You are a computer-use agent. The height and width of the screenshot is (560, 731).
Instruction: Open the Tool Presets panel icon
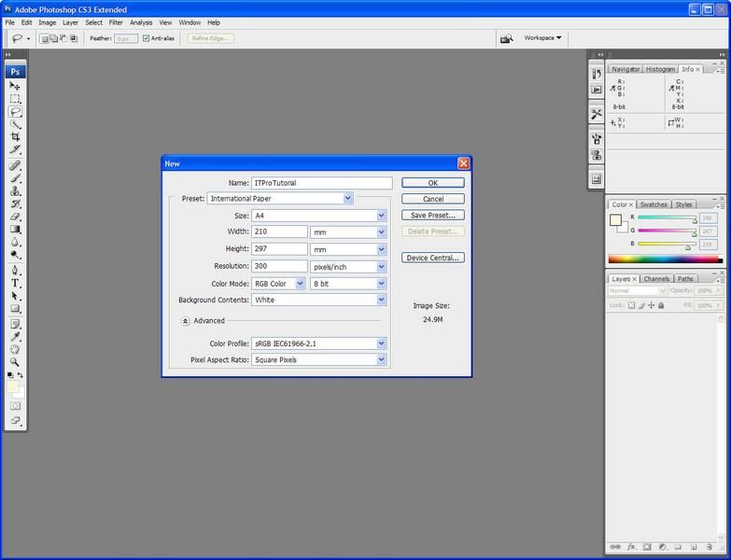tap(597, 114)
